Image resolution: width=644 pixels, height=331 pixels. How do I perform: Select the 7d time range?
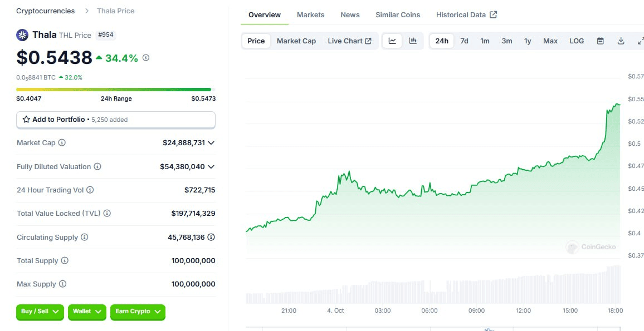pos(464,41)
